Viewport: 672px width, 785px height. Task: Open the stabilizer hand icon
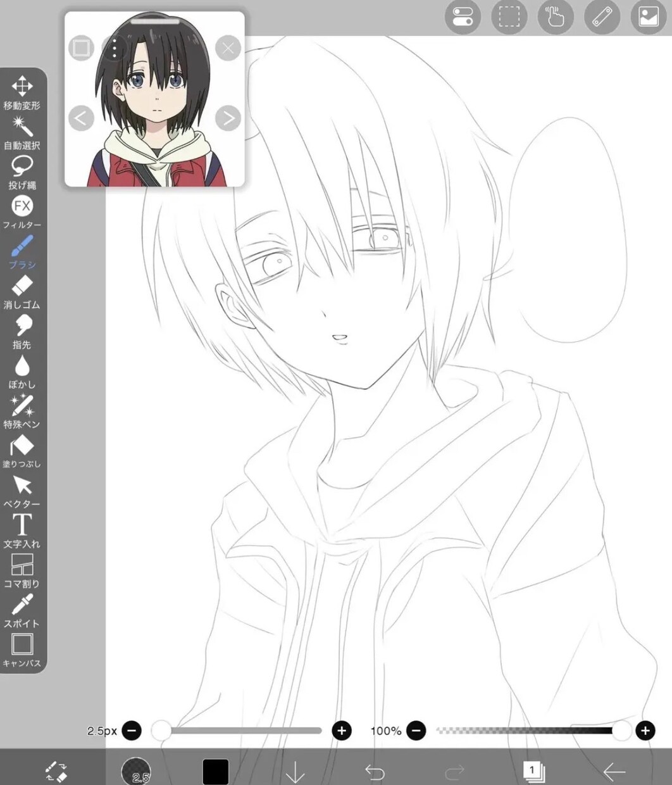(x=555, y=17)
